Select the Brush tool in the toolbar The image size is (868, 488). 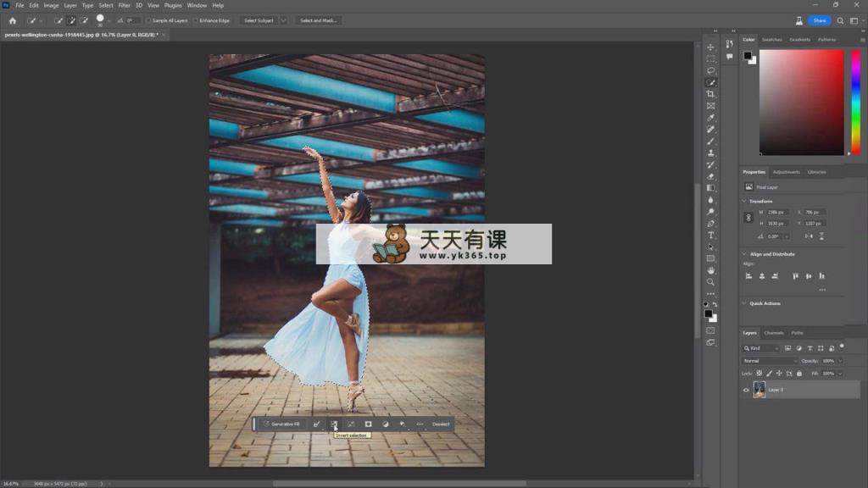coord(711,141)
